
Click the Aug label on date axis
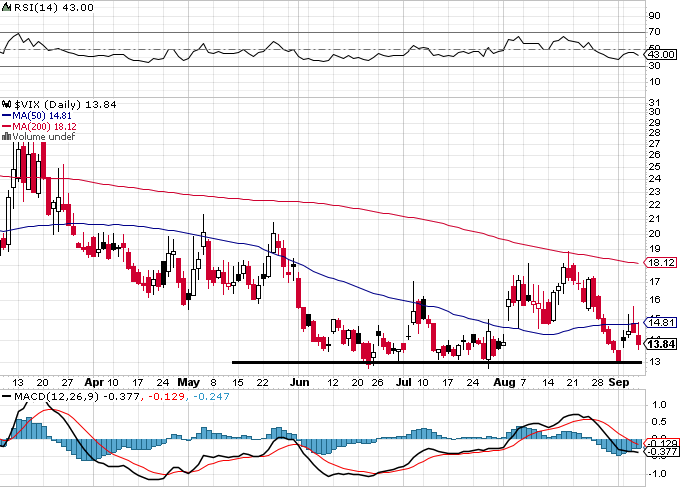(504, 383)
